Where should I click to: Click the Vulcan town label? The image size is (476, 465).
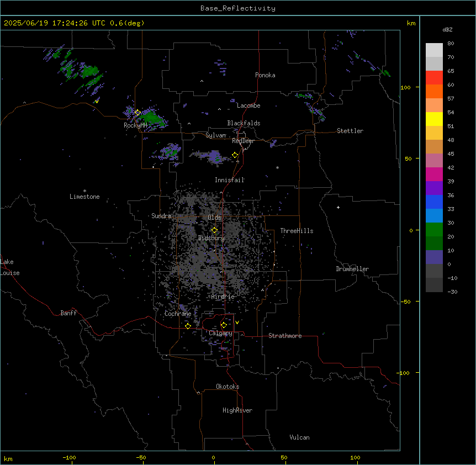coord(299,437)
